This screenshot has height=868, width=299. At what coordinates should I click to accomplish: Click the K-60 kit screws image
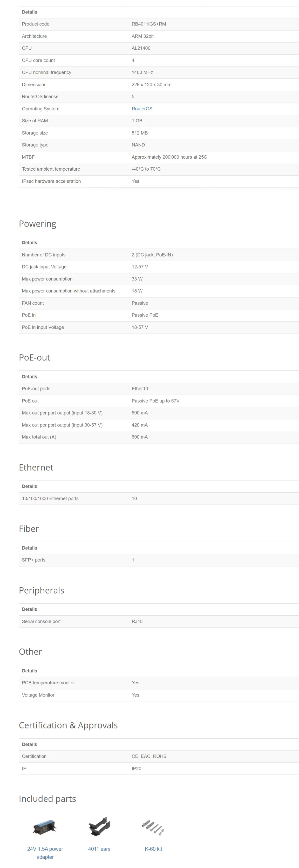coord(153,827)
